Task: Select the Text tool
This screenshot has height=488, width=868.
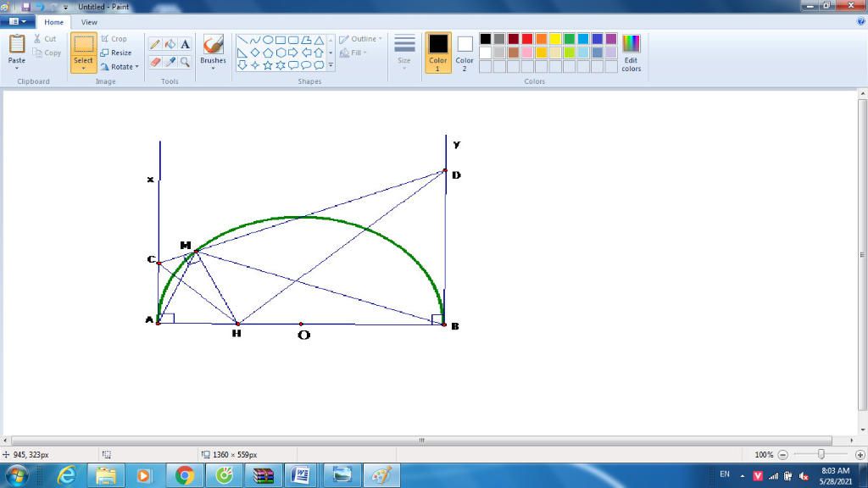Action: [x=185, y=44]
